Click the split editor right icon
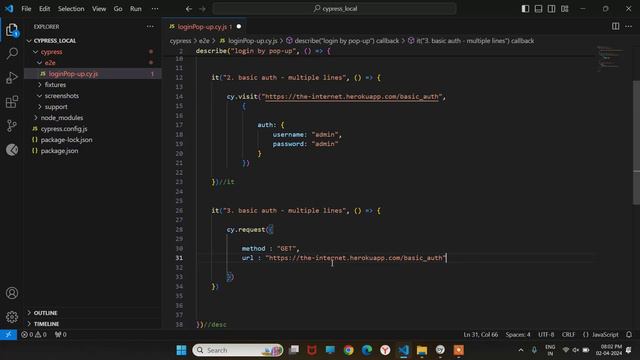 [616, 27]
